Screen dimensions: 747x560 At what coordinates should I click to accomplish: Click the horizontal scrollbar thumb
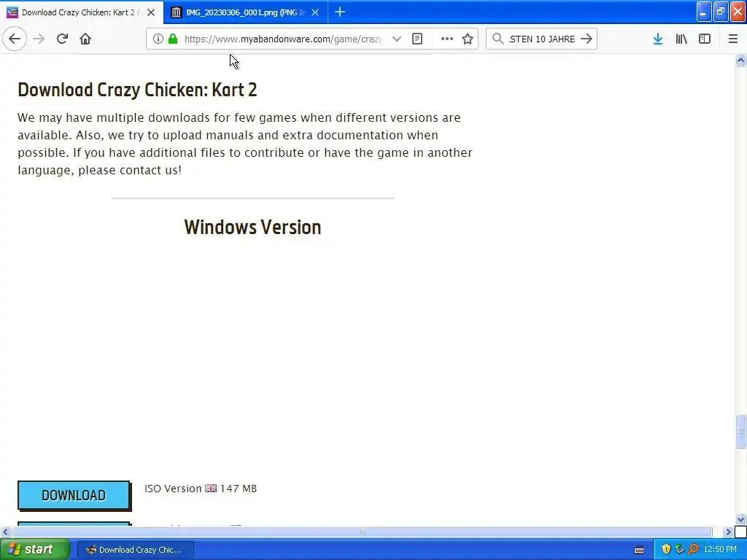click(x=362, y=532)
